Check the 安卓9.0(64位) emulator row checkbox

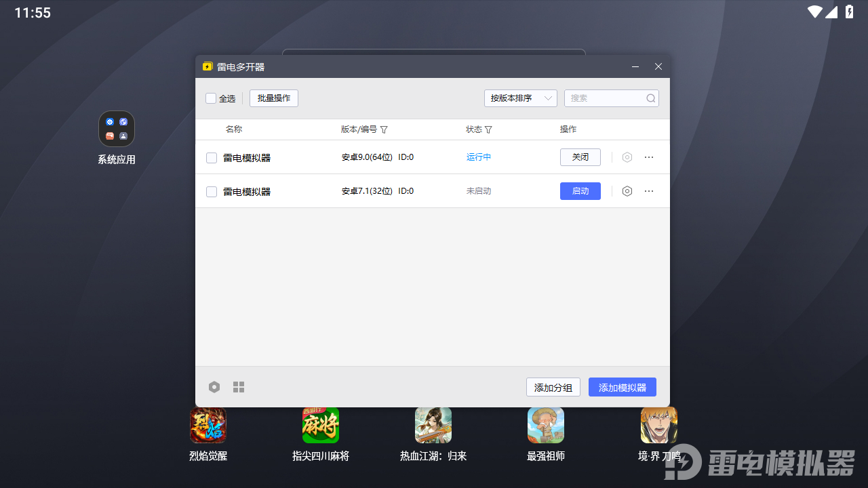click(x=212, y=158)
